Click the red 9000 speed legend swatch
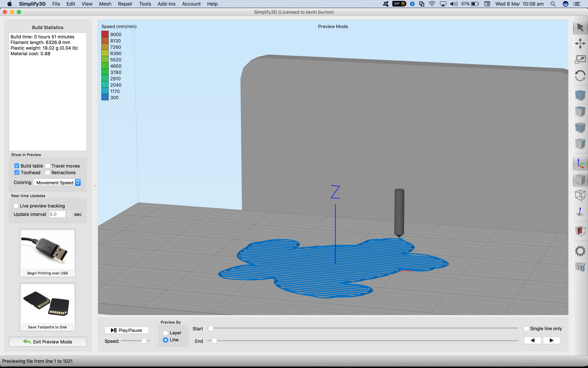 (x=105, y=34)
